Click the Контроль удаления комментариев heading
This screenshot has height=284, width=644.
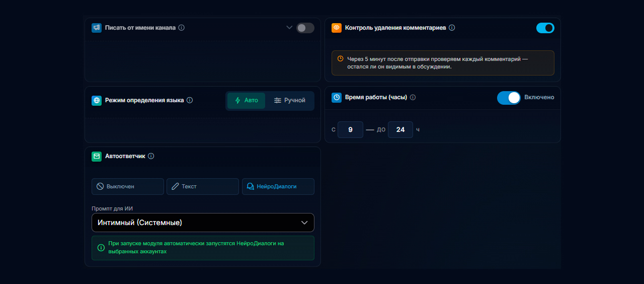click(x=395, y=28)
